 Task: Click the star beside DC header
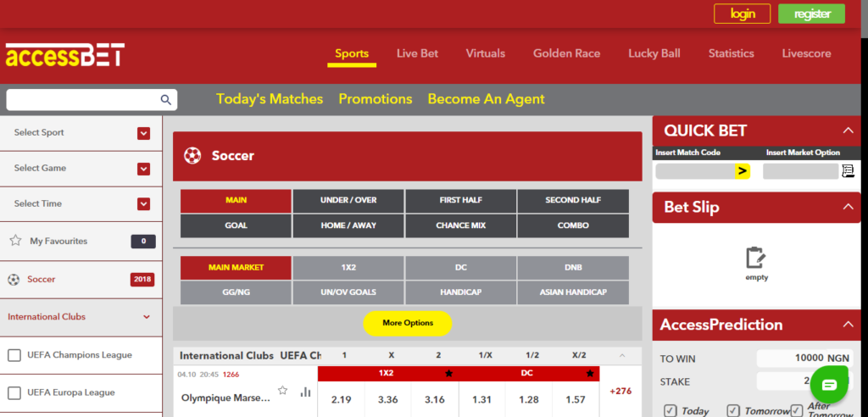(590, 373)
